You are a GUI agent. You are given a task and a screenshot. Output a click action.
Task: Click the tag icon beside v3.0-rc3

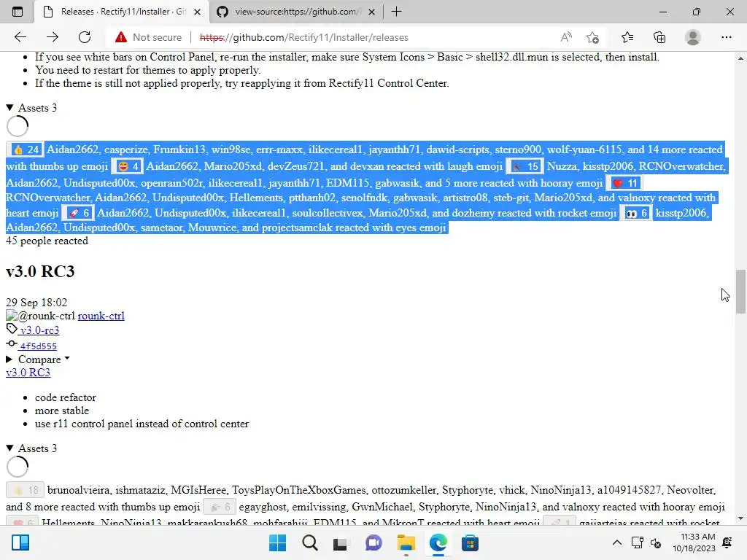coord(12,329)
